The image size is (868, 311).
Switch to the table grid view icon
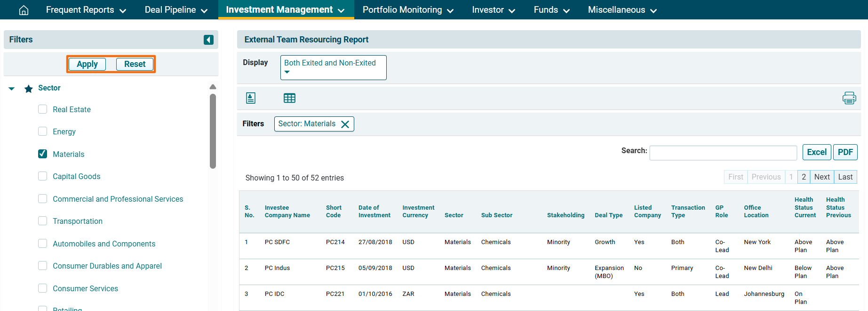pyautogui.click(x=289, y=98)
